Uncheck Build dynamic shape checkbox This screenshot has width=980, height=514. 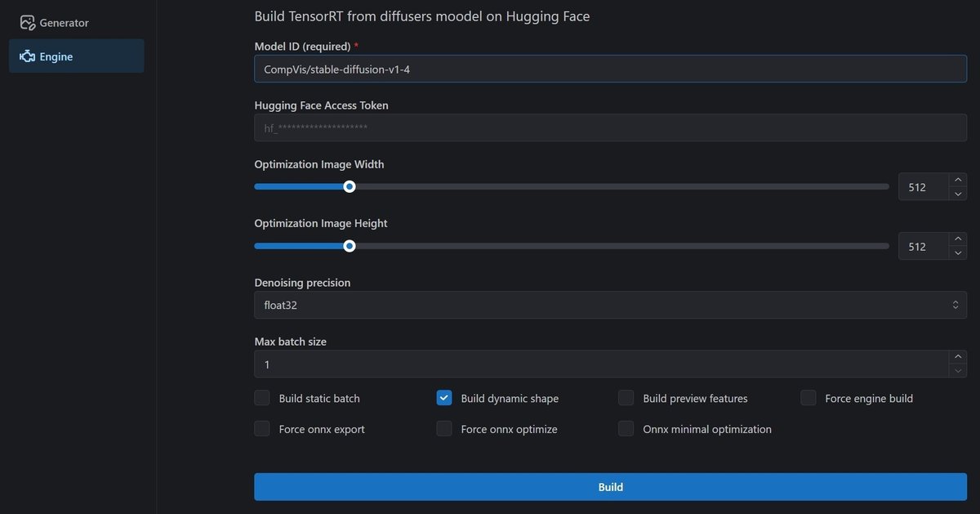click(x=444, y=398)
